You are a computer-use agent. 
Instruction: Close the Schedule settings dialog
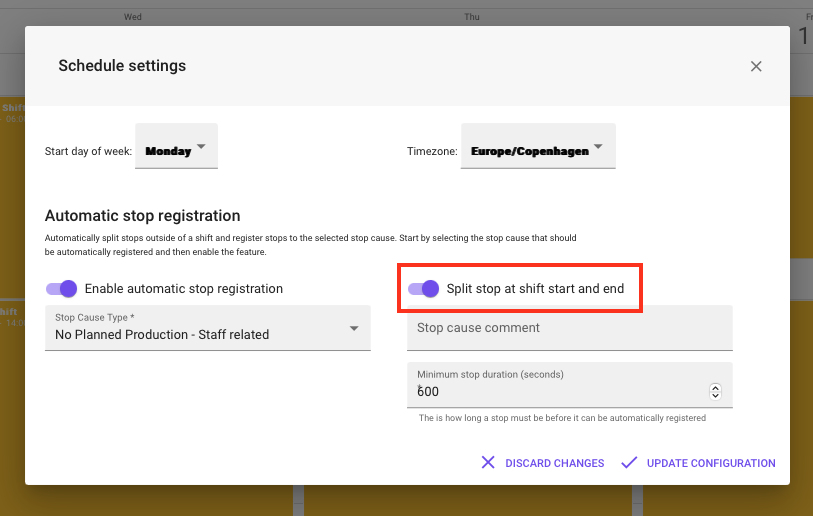(756, 66)
